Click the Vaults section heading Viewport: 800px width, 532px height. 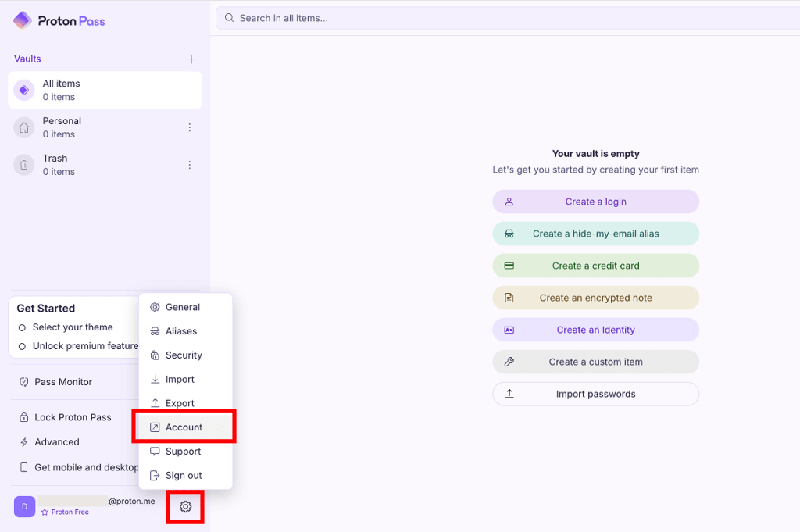click(x=27, y=59)
